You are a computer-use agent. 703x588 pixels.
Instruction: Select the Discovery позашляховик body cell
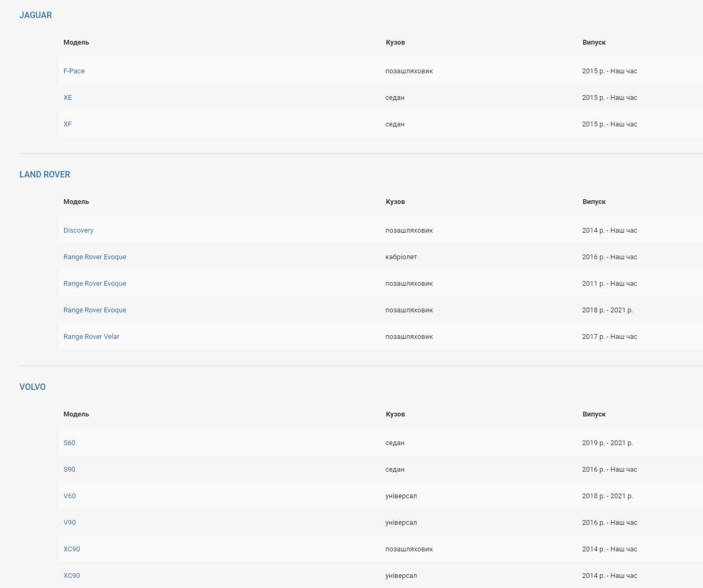409,230
